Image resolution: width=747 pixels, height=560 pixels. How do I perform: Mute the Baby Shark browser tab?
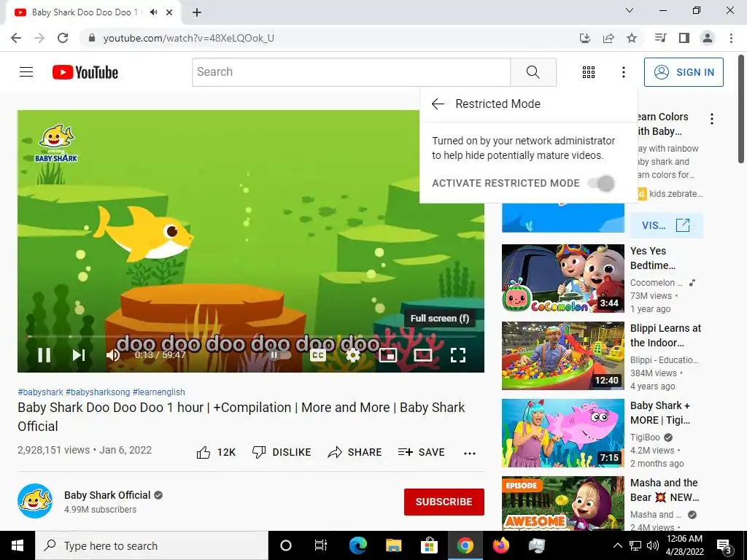[153, 12]
